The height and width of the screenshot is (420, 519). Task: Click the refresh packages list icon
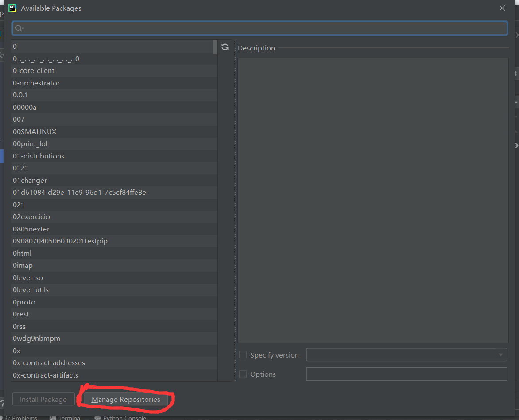pyautogui.click(x=225, y=47)
